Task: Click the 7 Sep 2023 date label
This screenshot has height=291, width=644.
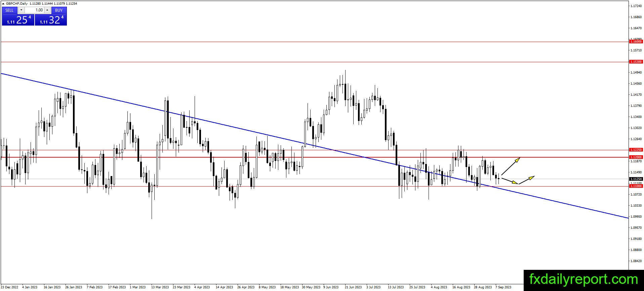Action: pos(504,287)
